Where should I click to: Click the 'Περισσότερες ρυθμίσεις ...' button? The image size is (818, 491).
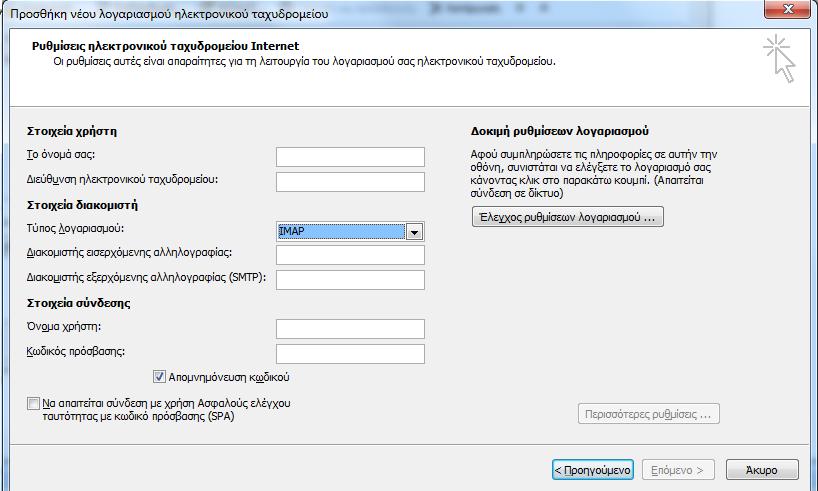point(648,414)
